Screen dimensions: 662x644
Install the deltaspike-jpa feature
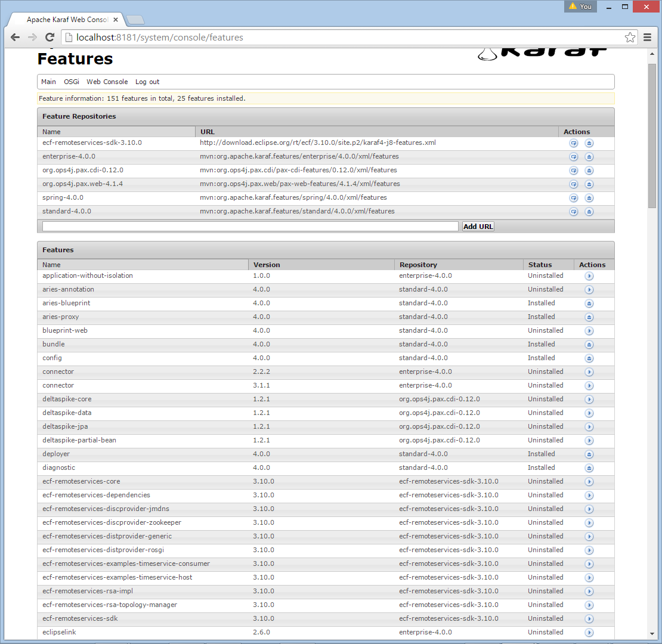589,427
